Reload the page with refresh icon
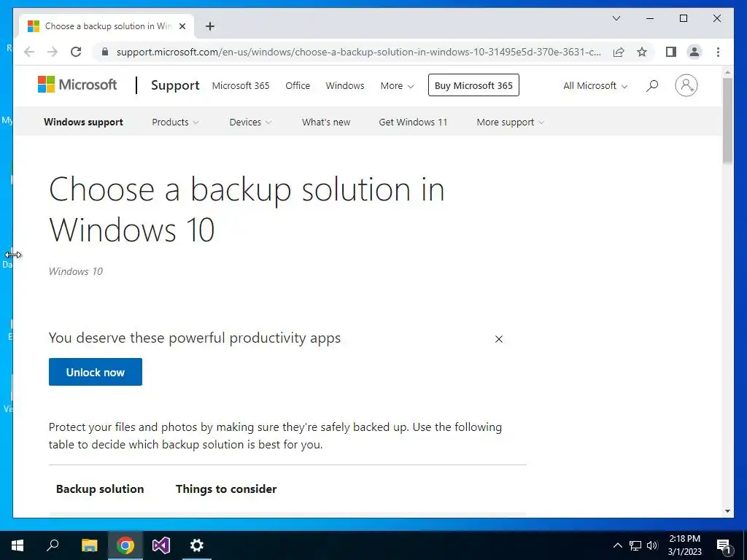Viewport: 747px width, 560px height. point(76,52)
